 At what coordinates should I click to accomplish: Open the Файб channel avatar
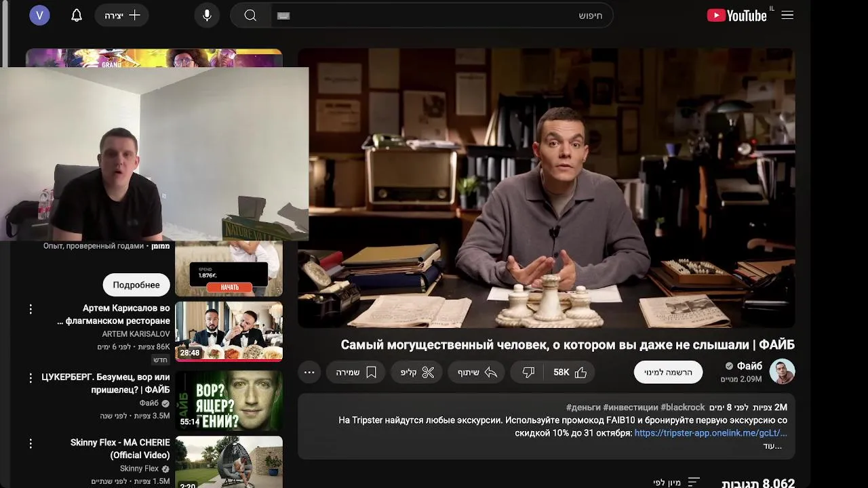(782, 371)
